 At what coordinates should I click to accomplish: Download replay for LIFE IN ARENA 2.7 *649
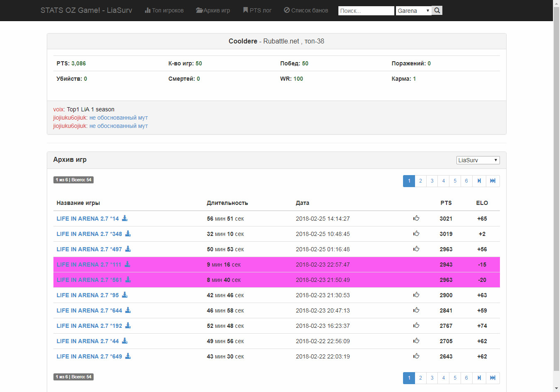(x=128, y=356)
